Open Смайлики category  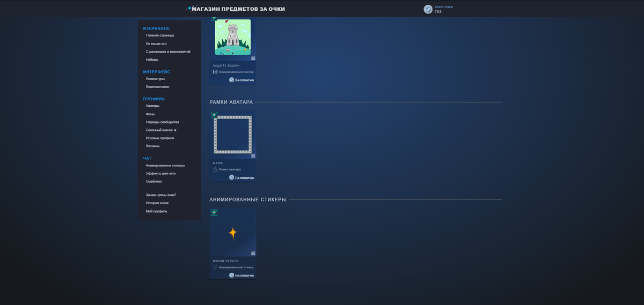coord(153,181)
